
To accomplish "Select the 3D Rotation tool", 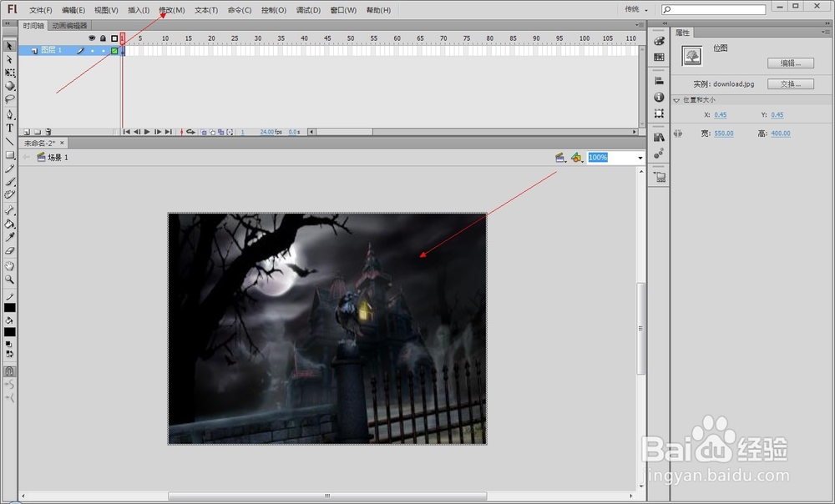I will coord(9,86).
